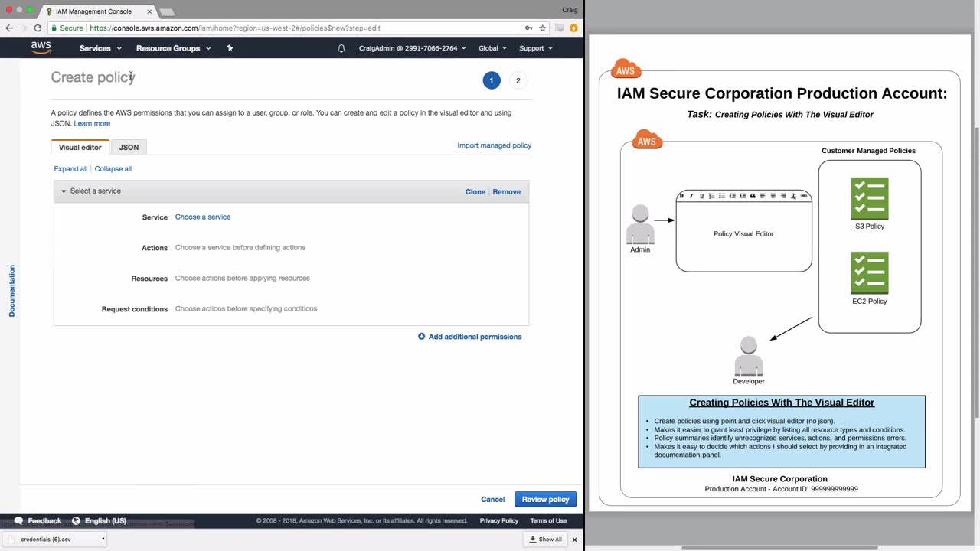
Task: Click the 'Craig' profile name in browser
Action: (x=570, y=10)
